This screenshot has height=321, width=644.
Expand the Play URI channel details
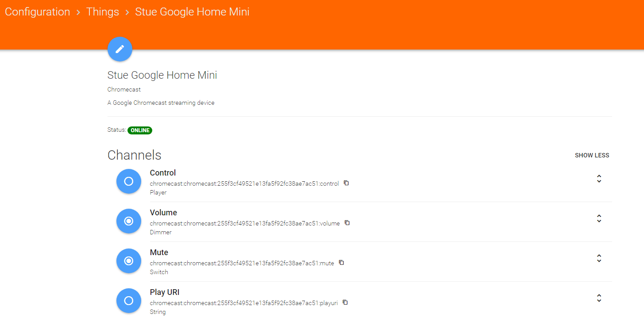pos(599,298)
